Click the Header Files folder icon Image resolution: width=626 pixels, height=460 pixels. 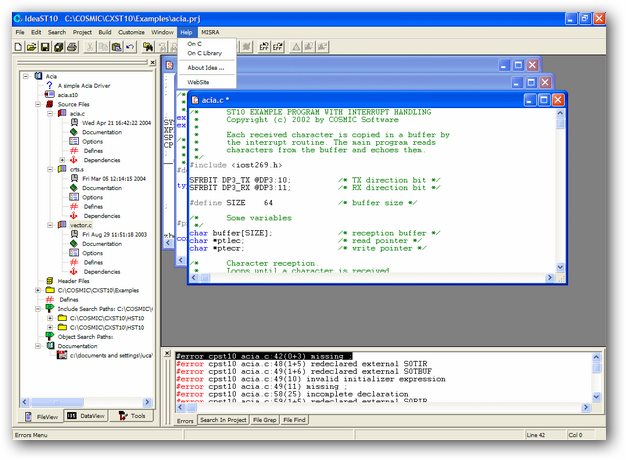click(x=50, y=281)
